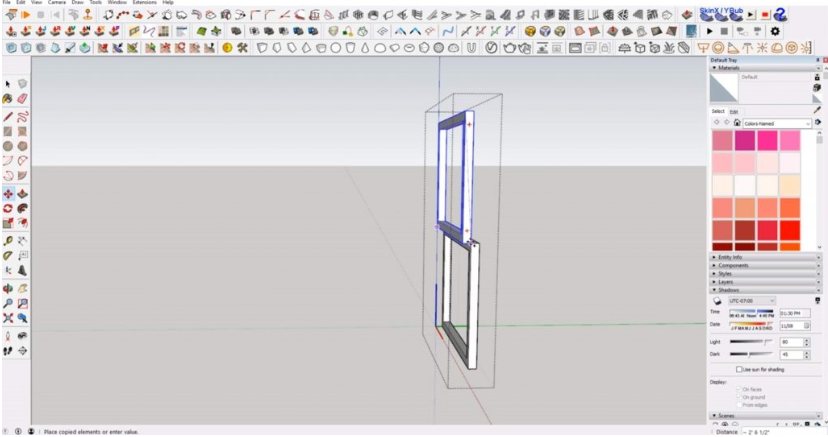
Task: Activate the Push/Pull tool
Action: (x=22, y=194)
